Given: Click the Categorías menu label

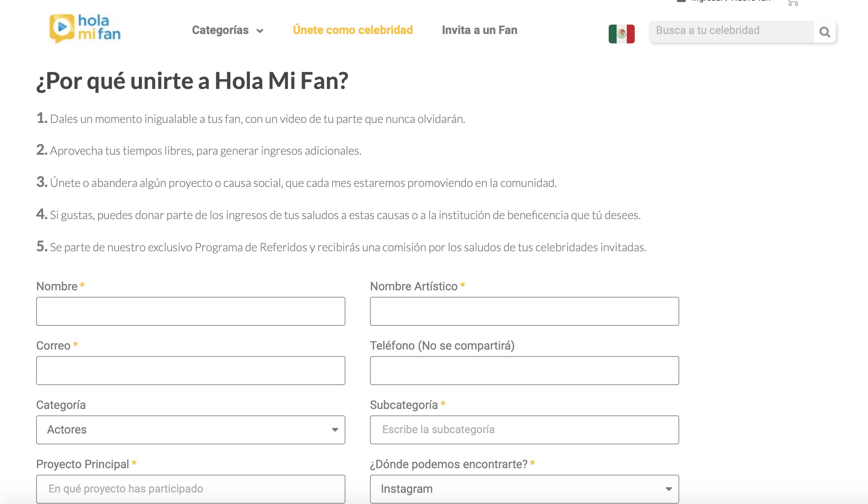Looking at the screenshot, I should click(220, 30).
